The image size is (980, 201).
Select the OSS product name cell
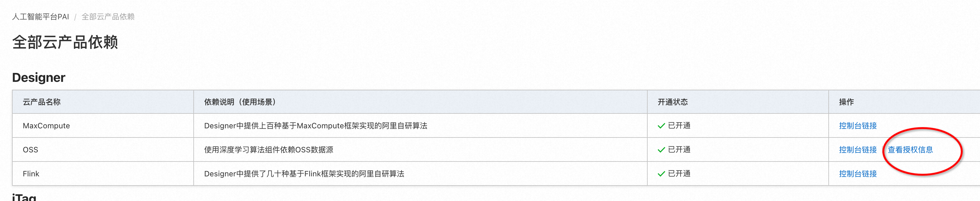30,149
